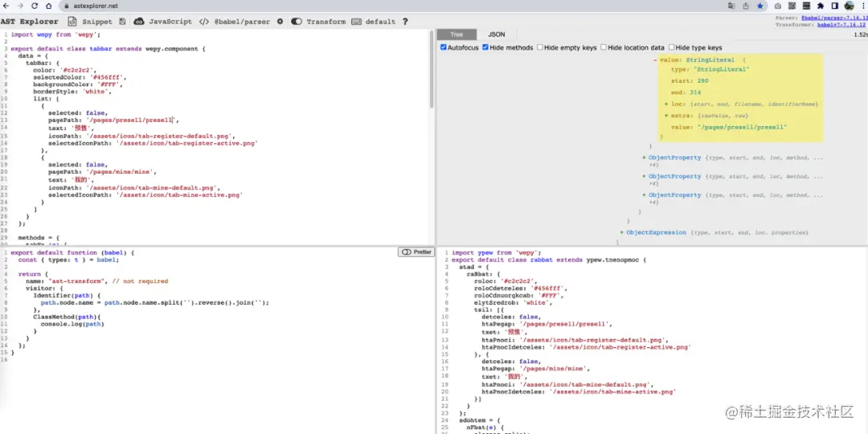
Task: Toggle the Prettier button
Action: pyautogui.click(x=416, y=252)
